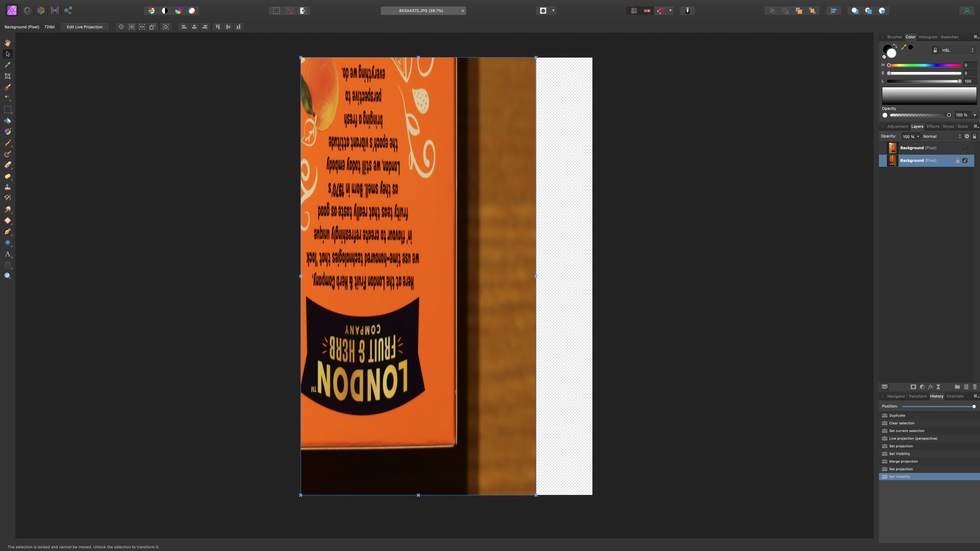980x551 pixels.
Task: Click the Invert Pixel Selection icon
Action: point(303,11)
